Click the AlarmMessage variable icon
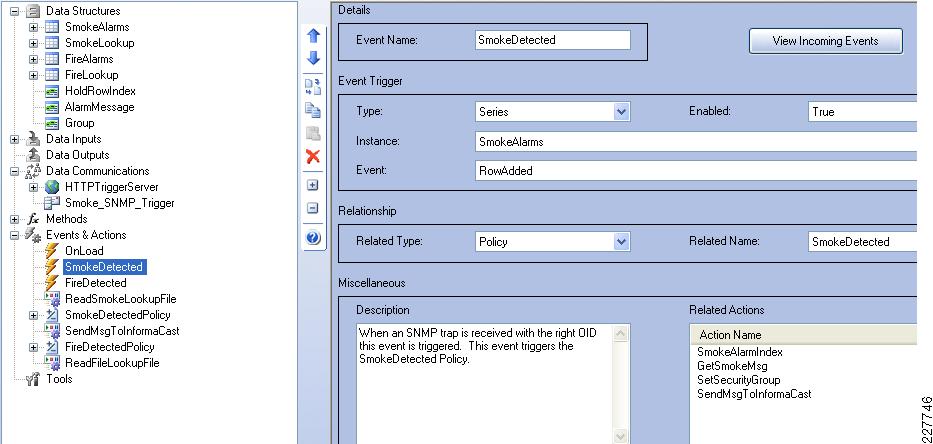Viewport: 933px width, 444px height. tap(52, 107)
